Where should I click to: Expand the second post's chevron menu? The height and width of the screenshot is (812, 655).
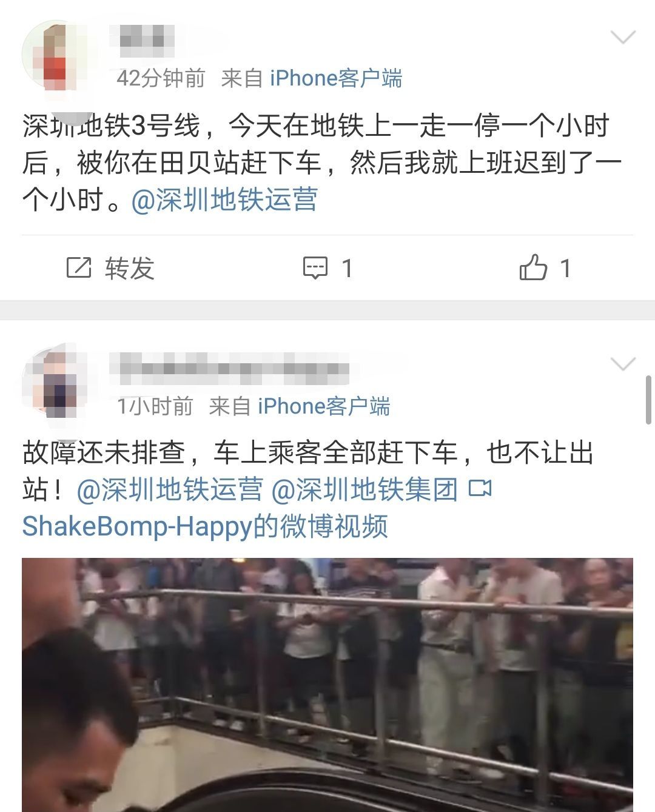pos(622,364)
